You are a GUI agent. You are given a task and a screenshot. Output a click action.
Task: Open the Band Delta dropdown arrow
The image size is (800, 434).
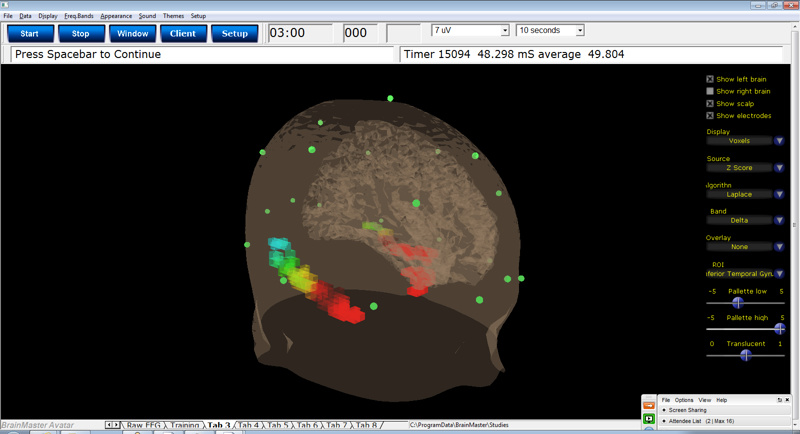coord(779,220)
